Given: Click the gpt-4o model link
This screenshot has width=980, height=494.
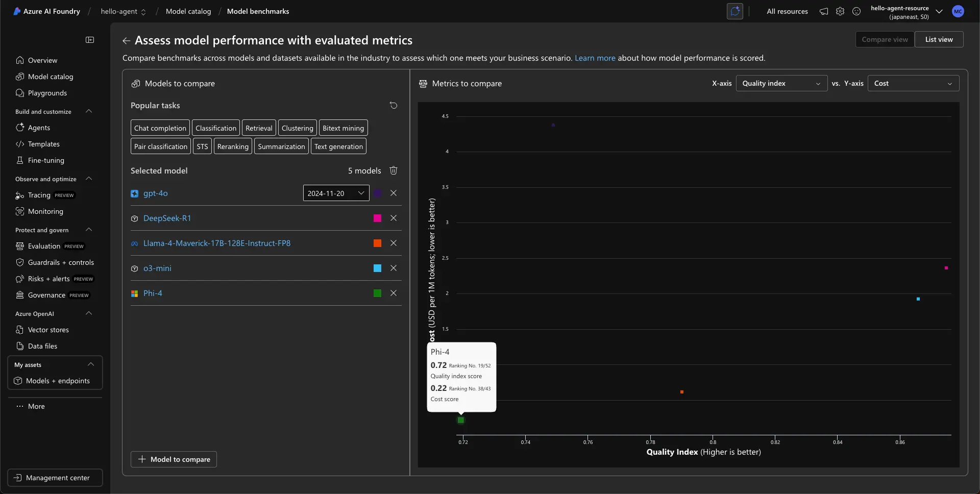Looking at the screenshot, I should point(155,193).
